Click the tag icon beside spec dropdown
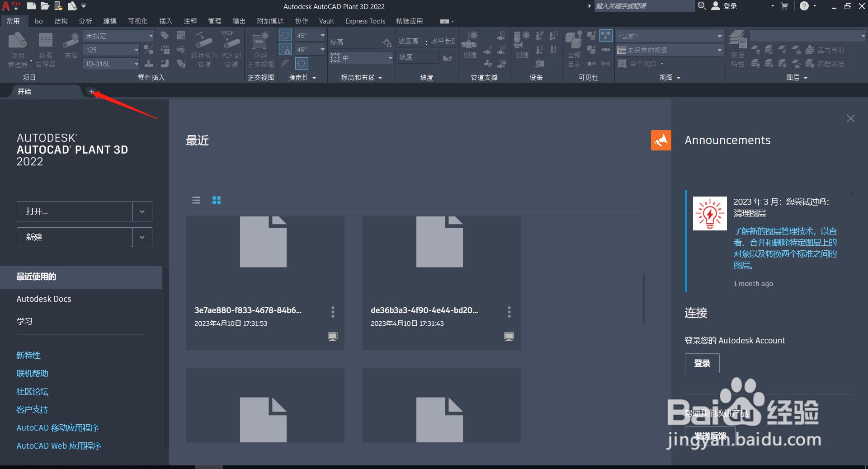 (165, 36)
